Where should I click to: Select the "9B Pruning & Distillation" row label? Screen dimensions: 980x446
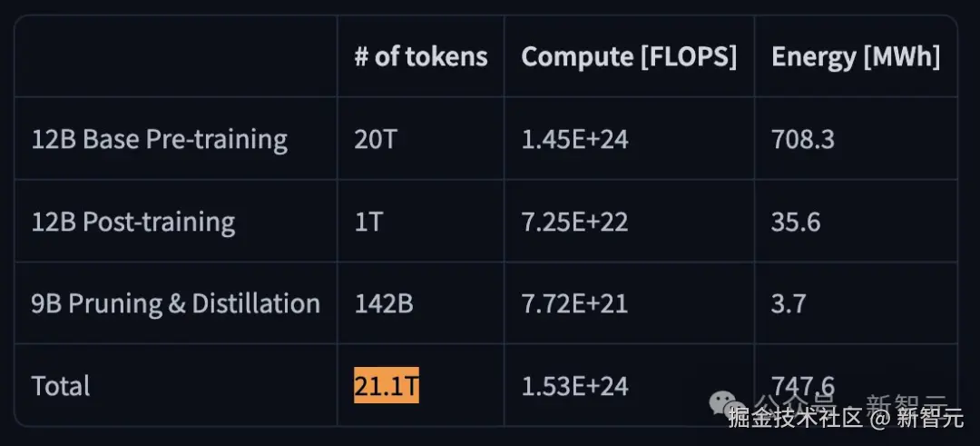click(176, 303)
